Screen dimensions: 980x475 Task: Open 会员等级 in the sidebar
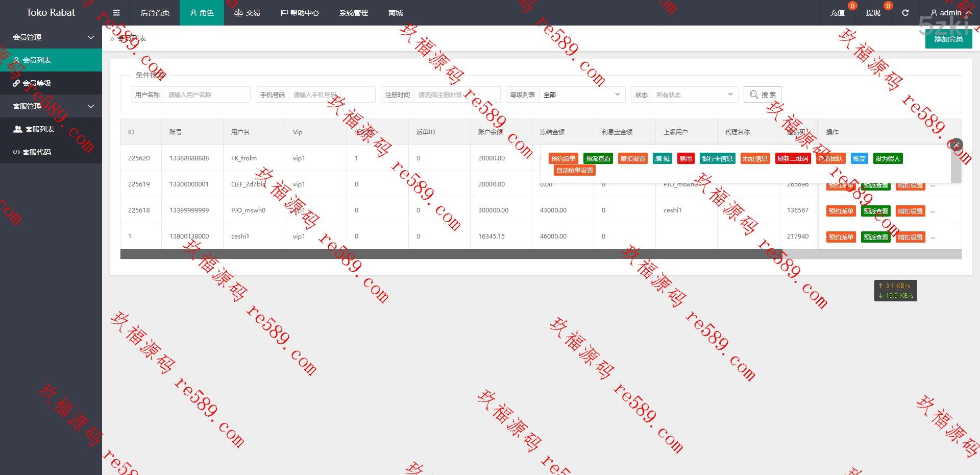pyautogui.click(x=37, y=83)
